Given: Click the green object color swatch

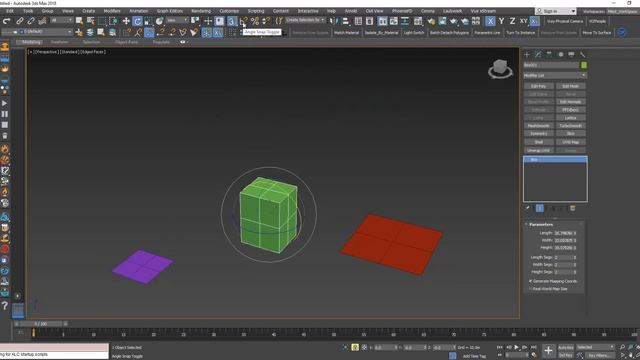Looking at the screenshot, I should pyautogui.click(x=584, y=65).
